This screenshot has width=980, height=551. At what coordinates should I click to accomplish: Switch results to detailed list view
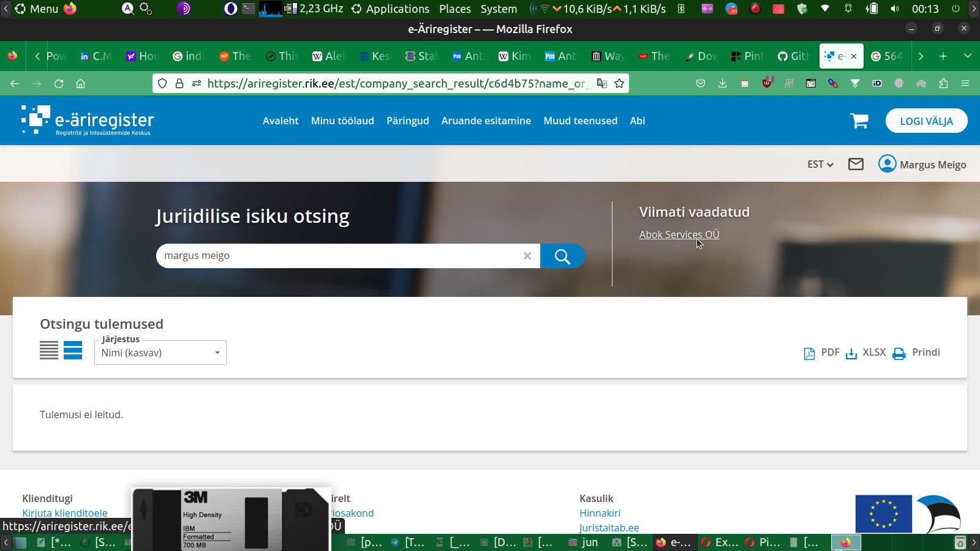click(73, 350)
